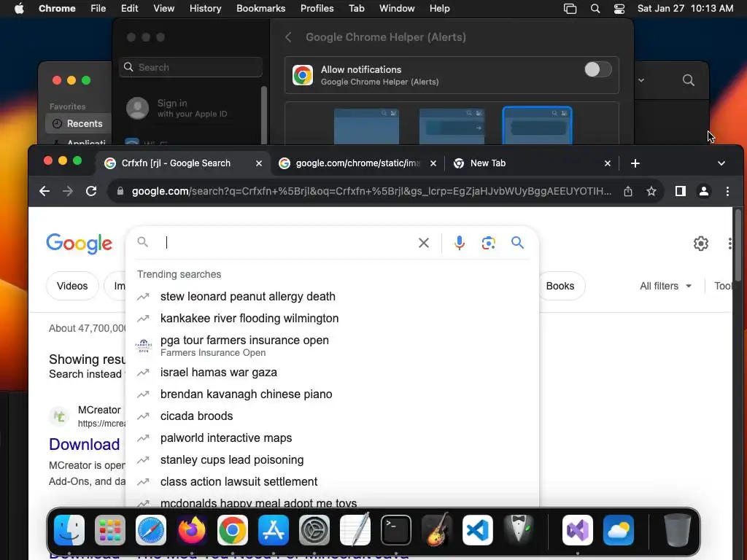This screenshot has height=560, width=747.
Task: Launch GarageBand from the Dock
Action: 437,529
